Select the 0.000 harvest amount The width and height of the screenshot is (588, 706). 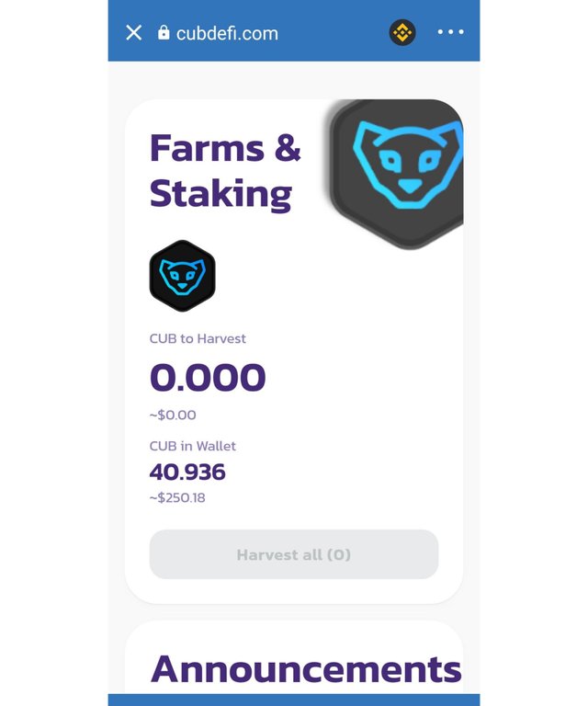tap(208, 378)
